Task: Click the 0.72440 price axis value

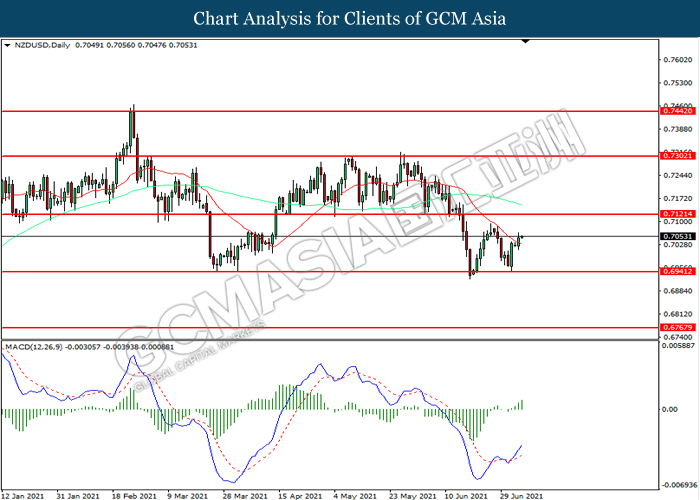Action: pyautogui.click(x=678, y=175)
